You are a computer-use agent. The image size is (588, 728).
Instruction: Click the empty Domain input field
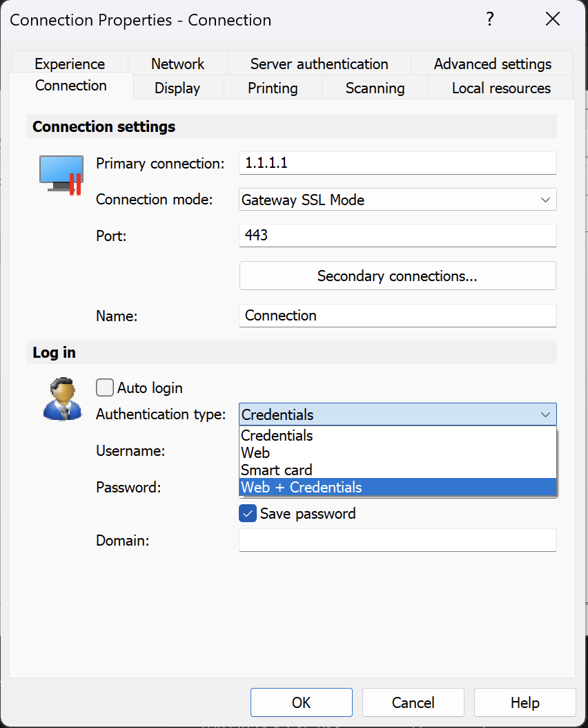pyautogui.click(x=398, y=540)
